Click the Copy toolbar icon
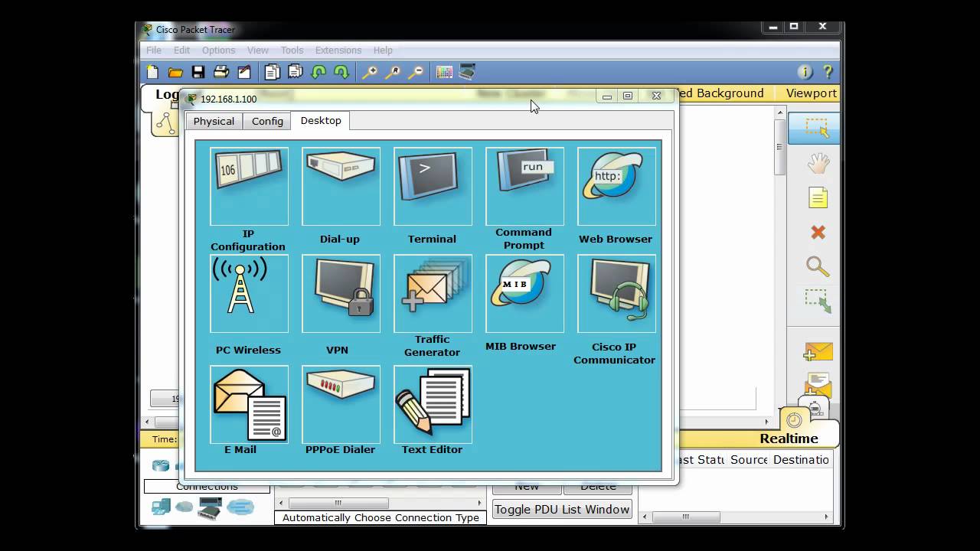The width and height of the screenshot is (980, 551). pyautogui.click(x=272, y=72)
